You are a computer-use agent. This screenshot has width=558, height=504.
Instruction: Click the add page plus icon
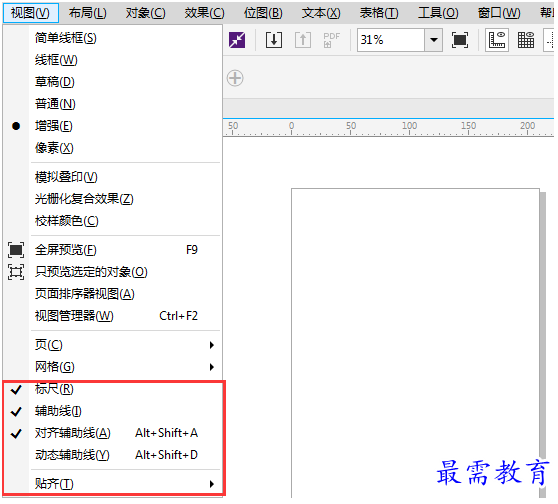coord(235,78)
